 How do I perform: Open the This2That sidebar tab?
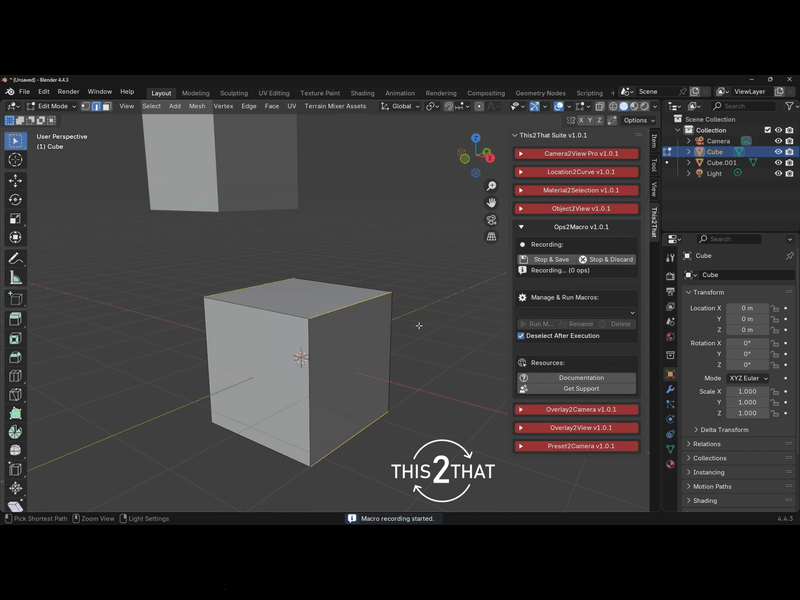pos(654,222)
